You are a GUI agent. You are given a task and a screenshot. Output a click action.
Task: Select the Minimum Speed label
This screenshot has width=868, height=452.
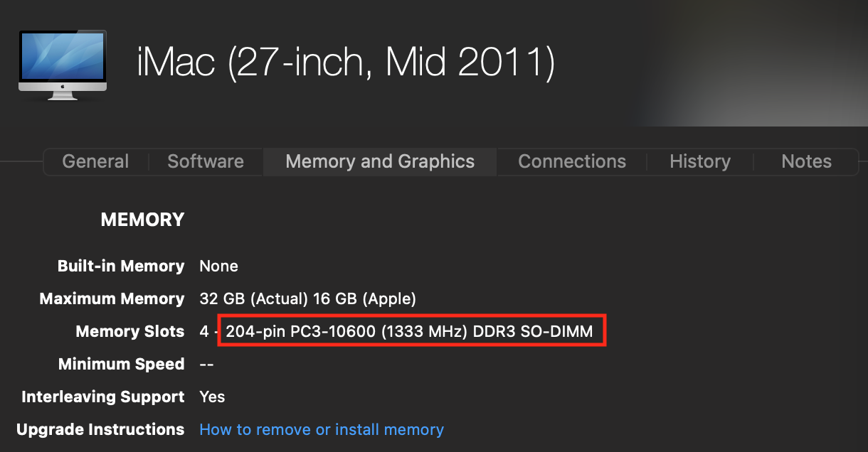click(122, 364)
